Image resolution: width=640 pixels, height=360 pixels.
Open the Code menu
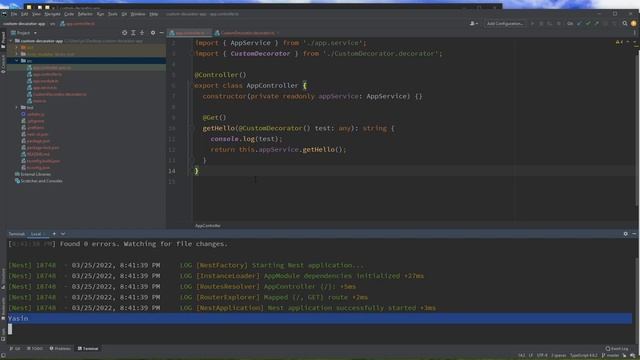(69, 14)
